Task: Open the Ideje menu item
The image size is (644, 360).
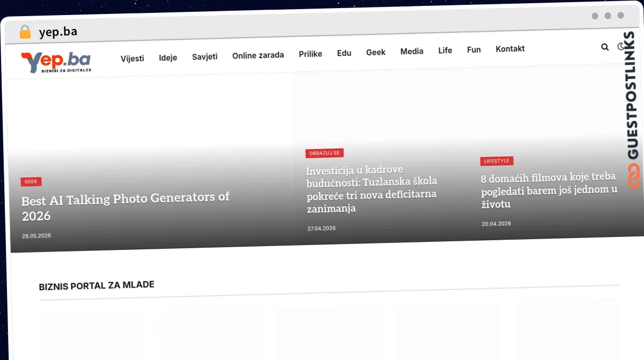Action: point(168,57)
